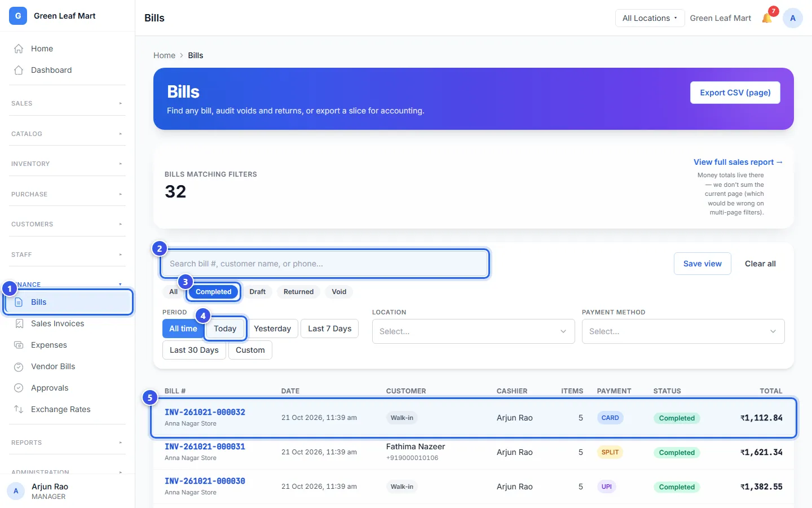Viewport: 812px width, 508px height.
Task: Filter bills by Draft status
Action: [257, 292]
